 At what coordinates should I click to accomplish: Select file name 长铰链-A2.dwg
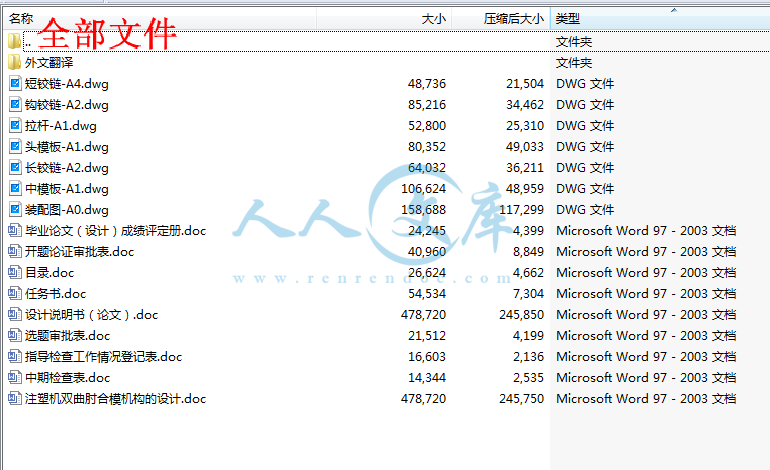[x=67, y=167]
